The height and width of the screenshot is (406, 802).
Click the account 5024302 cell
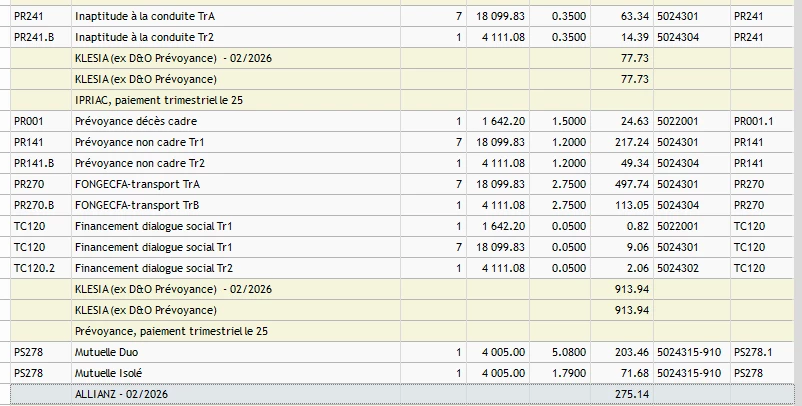point(692,268)
